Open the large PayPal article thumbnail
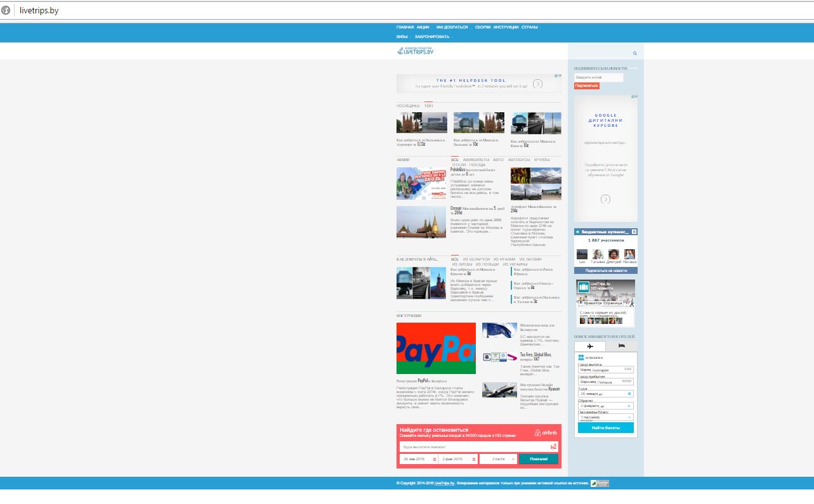The width and height of the screenshot is (814, 504). (436, 348)
